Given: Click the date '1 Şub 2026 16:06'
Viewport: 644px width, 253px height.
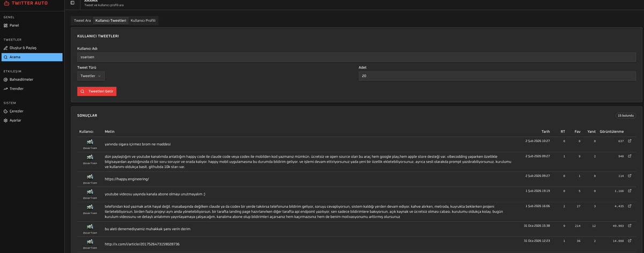Looking at the screenshot, I should (537, 206).
